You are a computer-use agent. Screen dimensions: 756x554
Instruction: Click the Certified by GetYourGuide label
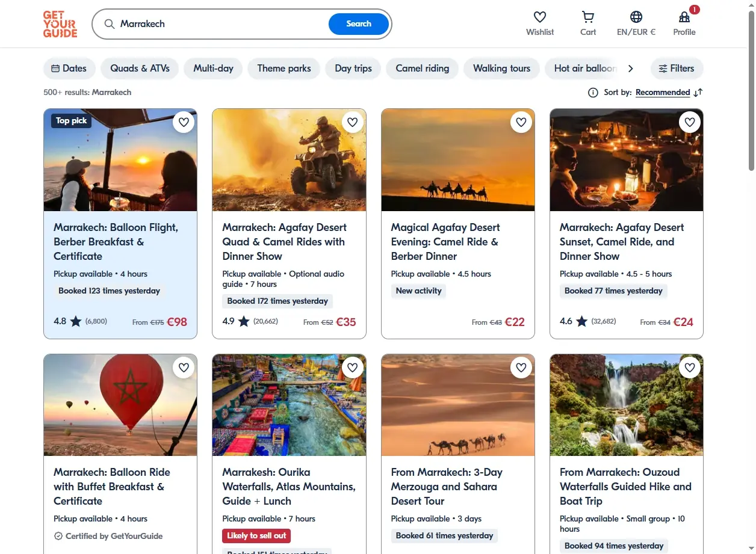coord(108,536)
